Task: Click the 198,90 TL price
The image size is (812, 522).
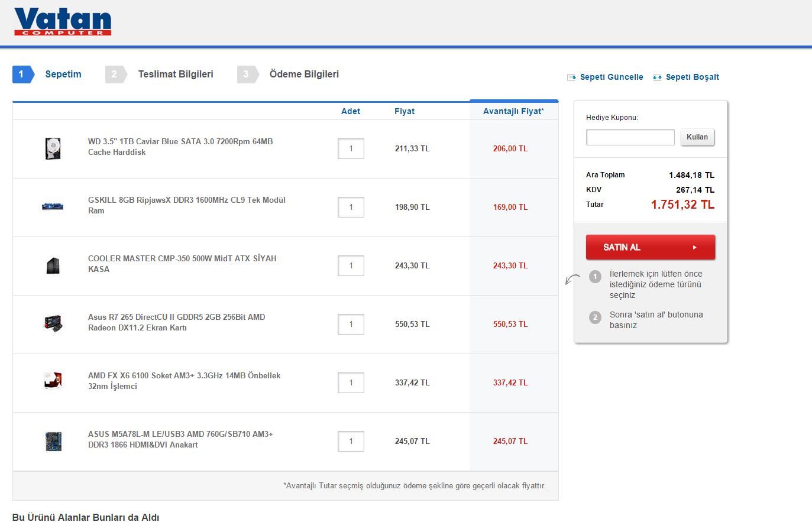Action: coord(412,207)
